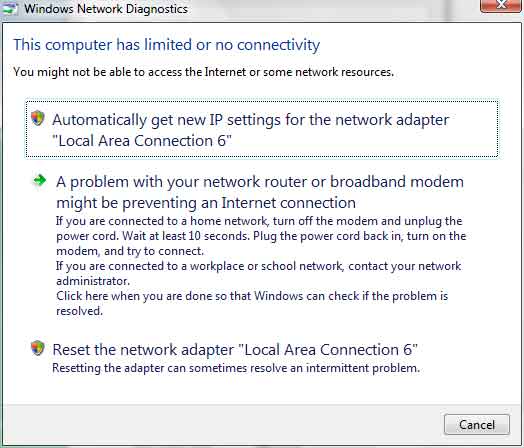Click the "You might not be able to access" message
The image size is (524, 448).
[204, 72]
